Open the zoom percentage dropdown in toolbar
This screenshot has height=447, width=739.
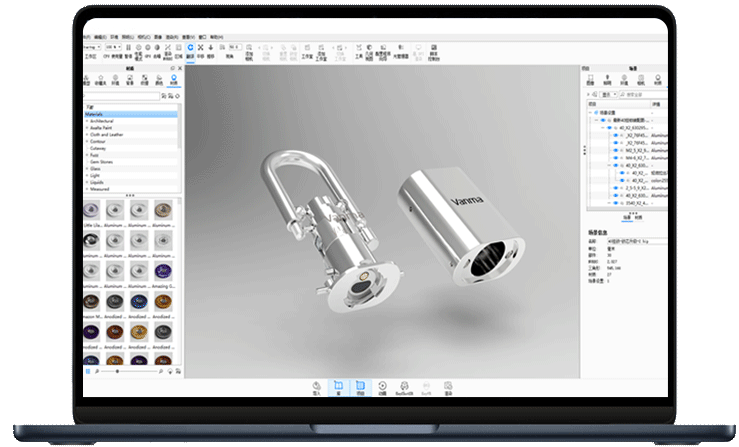[x=111, y=46]
